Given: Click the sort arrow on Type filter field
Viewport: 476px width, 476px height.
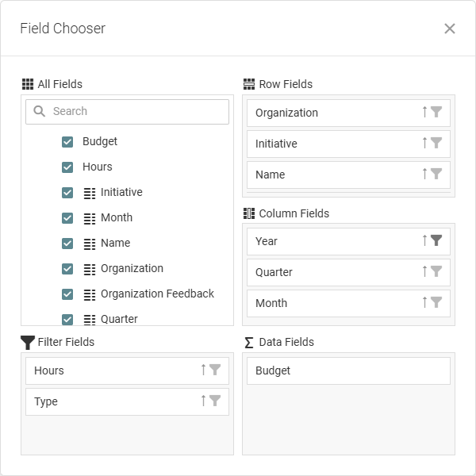Looking at the screenshot, I should pos(203,401).
